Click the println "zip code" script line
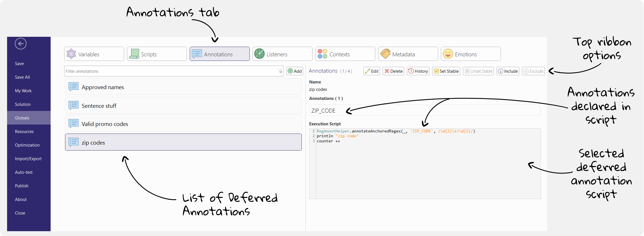The width and height of the screenshot is (644, 236). pos(338,136)
